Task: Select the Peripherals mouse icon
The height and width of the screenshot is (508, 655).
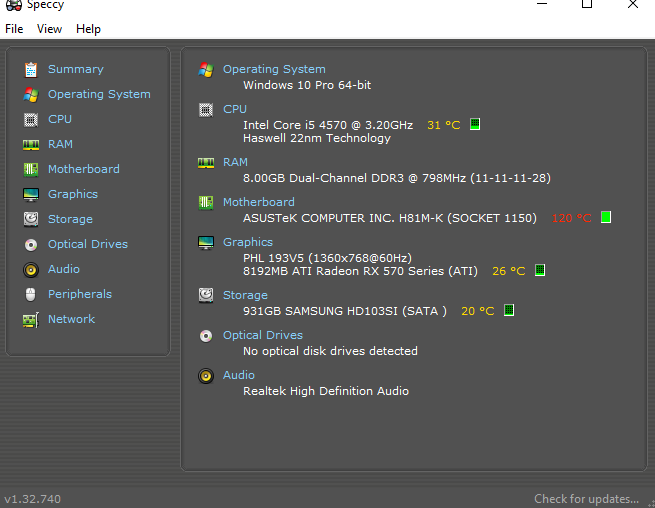Action: [x=30, y=295]
